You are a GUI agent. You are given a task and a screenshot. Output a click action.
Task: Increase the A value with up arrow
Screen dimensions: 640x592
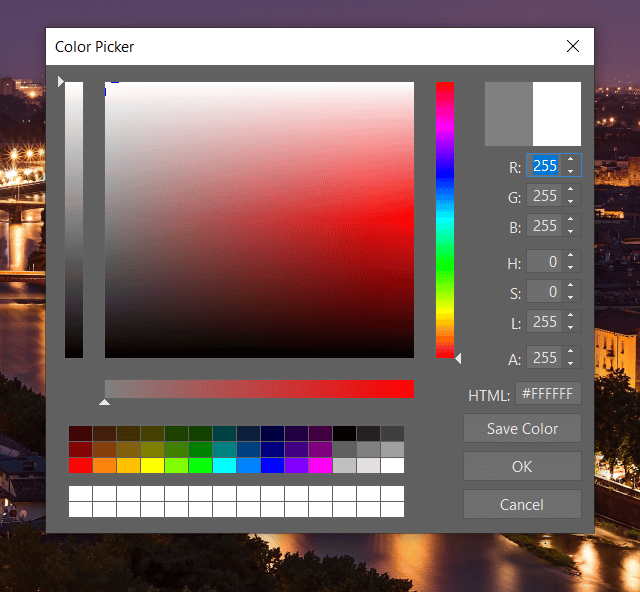tap(571, 352)
